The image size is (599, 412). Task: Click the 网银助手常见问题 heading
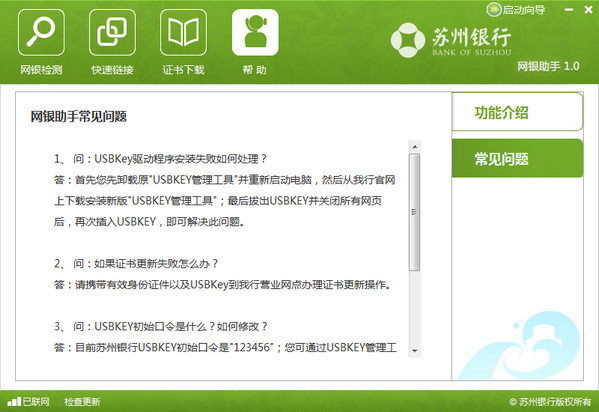click(79, 116)
